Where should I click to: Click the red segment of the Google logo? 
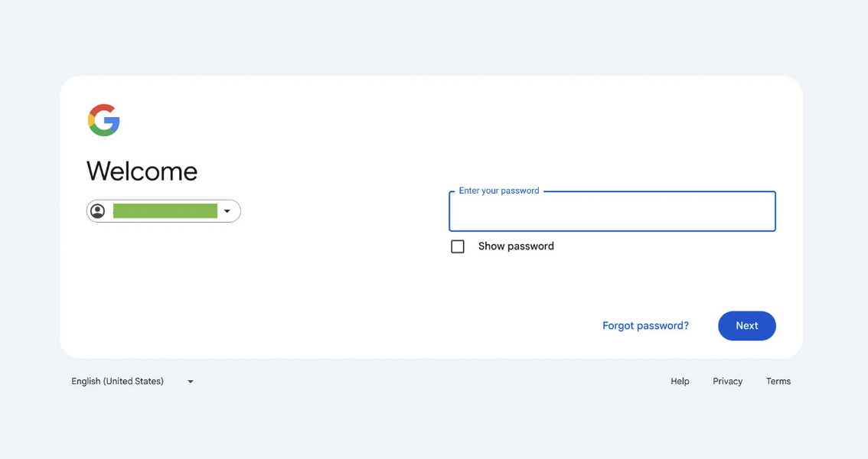(102, 108)
